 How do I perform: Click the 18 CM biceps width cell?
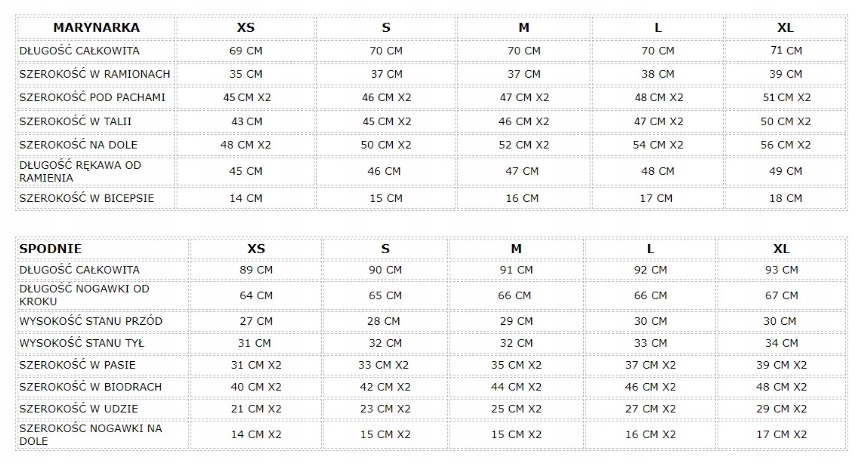coord(785,198)
